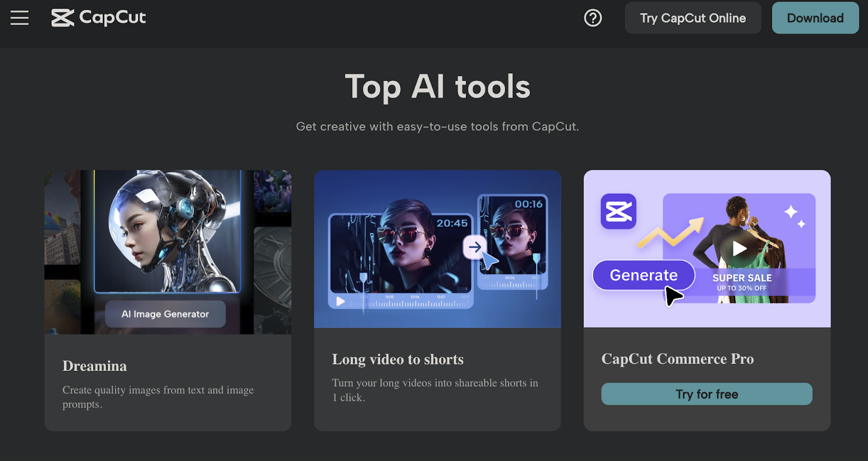Image resolution: width=868 pixels, height=461 pixels.
Task: Click the CapCut app icon in Commerce Pro image
Action: click(618, 212)
